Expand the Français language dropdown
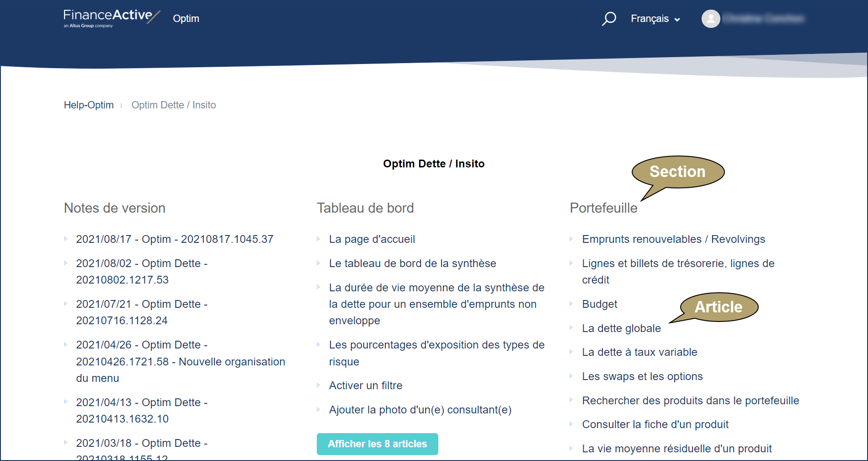 point(655,18)
